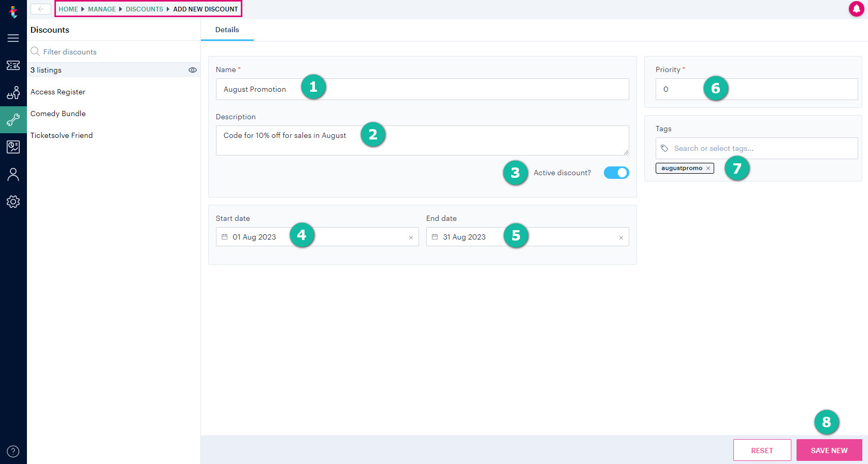This screenshot has height=464, width=868.
Task: Click the ticket icon in sidebar
Action: pyautogui.click(x=13, y=65)
